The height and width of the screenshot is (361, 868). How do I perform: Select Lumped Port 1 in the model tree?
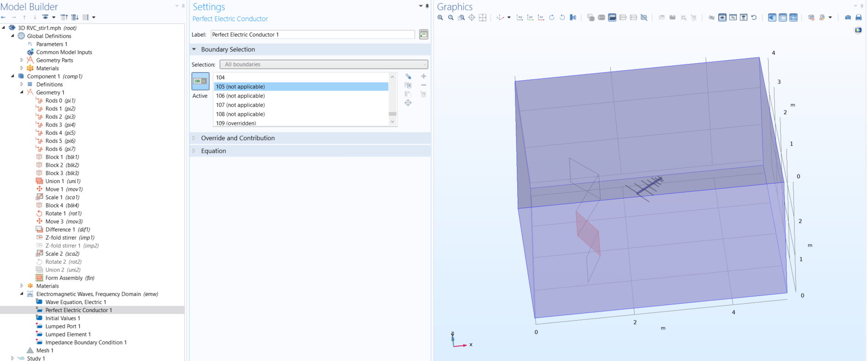[63, 326]
